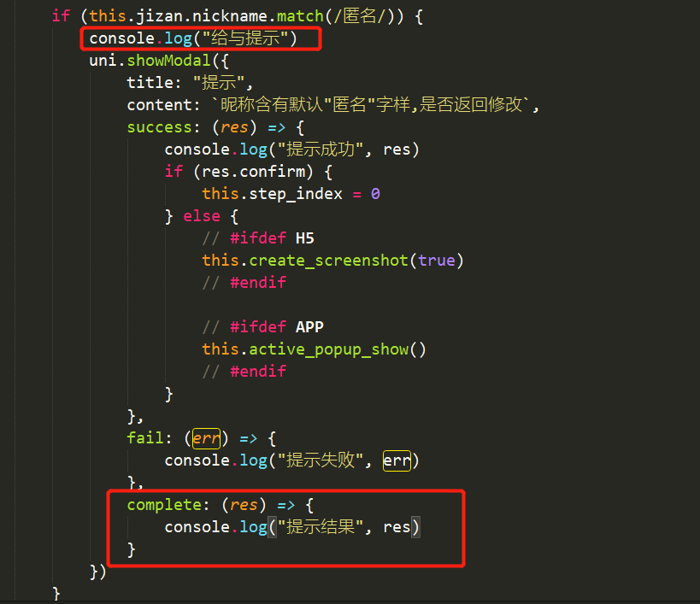Click console.log("提示成功", res) line

(292, 150)
